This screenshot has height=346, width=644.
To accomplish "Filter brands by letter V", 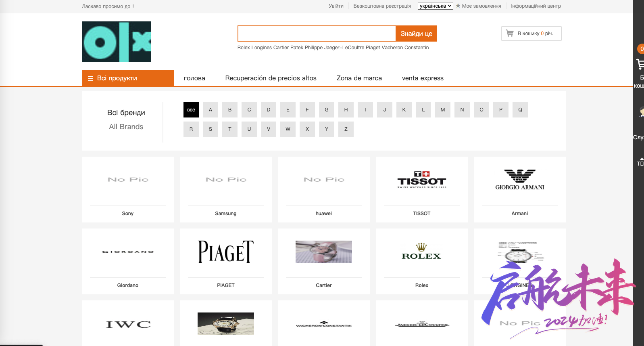I will click(269, 129).
